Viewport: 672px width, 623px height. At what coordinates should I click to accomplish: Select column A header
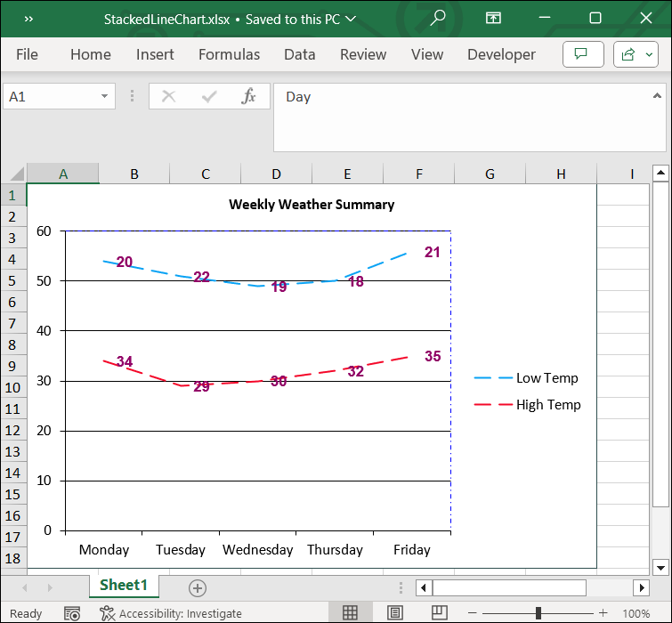pos(63,174)
